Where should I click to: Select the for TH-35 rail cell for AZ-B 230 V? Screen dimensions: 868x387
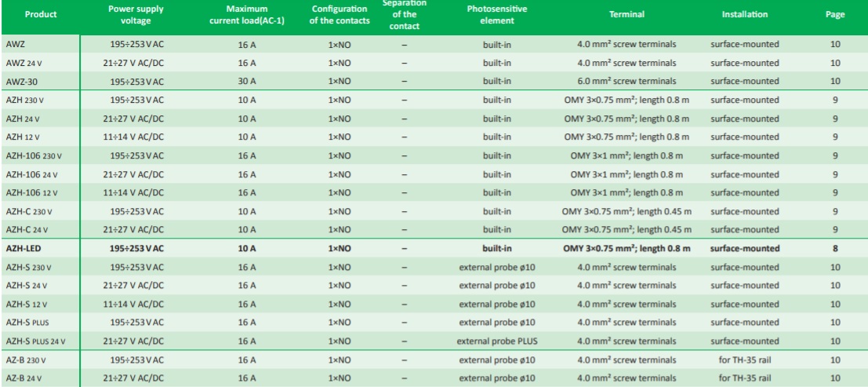(745, 360)
